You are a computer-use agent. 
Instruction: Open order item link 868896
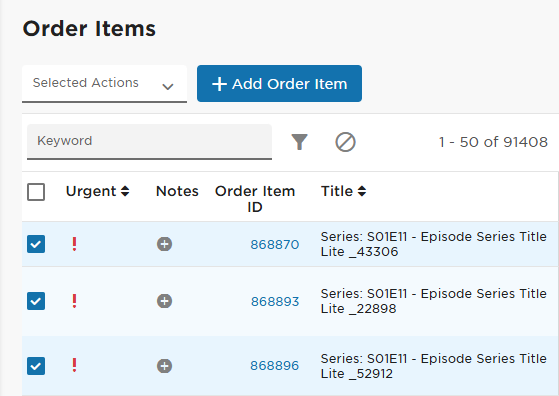pos(275,366)
